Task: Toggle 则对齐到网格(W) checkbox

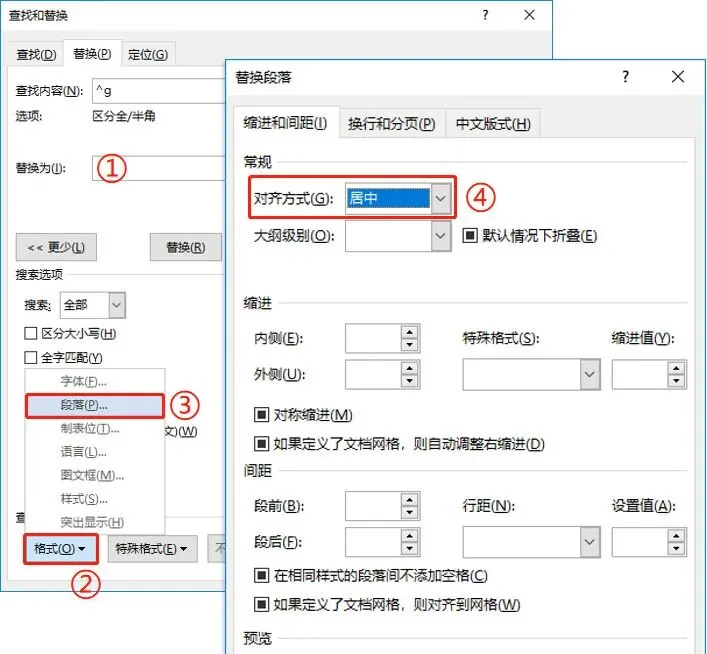Action: [x=262, y=604]
